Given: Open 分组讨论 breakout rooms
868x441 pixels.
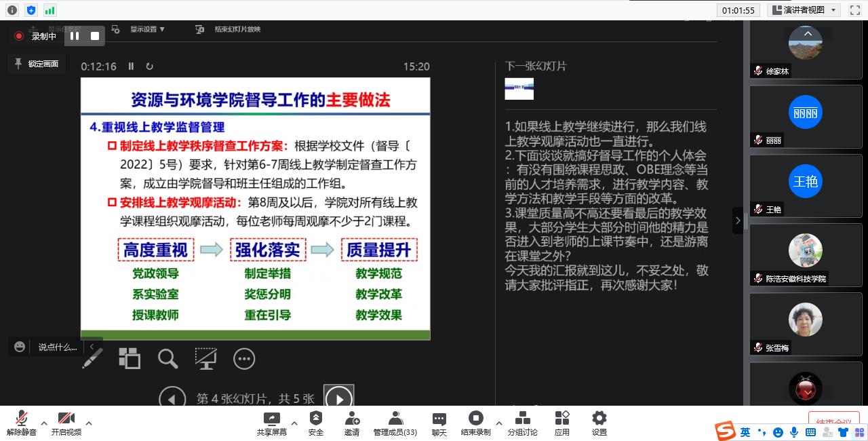Looking at the screenshot, I should [522, 423].
